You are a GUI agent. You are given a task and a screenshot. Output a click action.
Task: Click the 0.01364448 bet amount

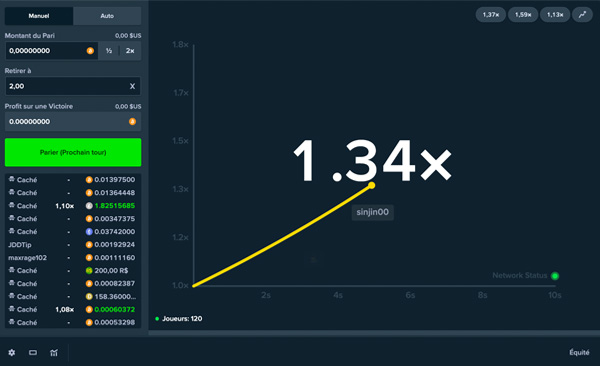(x=115, y=193)
